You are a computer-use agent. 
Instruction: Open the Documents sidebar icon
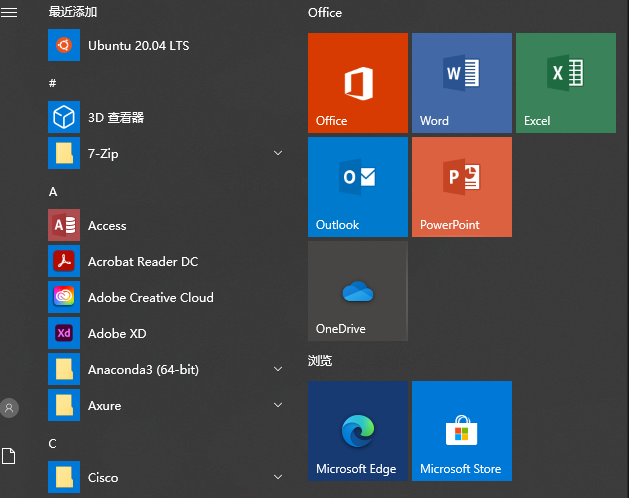(8, 456)
